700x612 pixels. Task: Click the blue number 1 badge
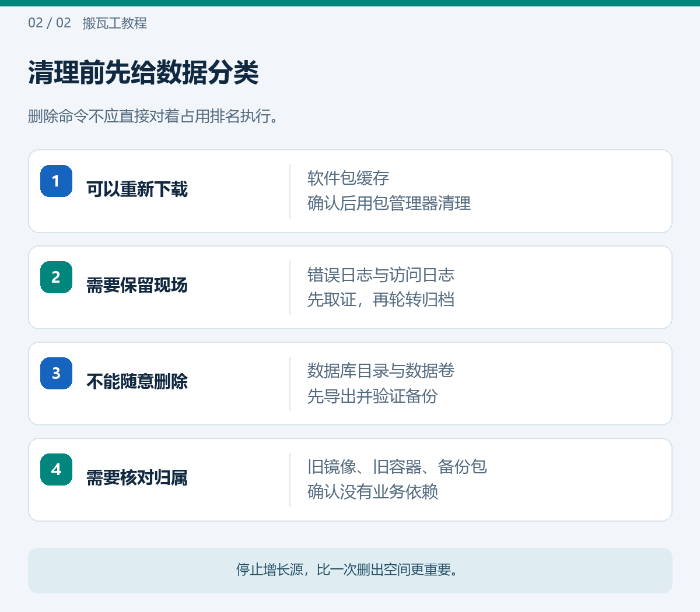point(56,181)
